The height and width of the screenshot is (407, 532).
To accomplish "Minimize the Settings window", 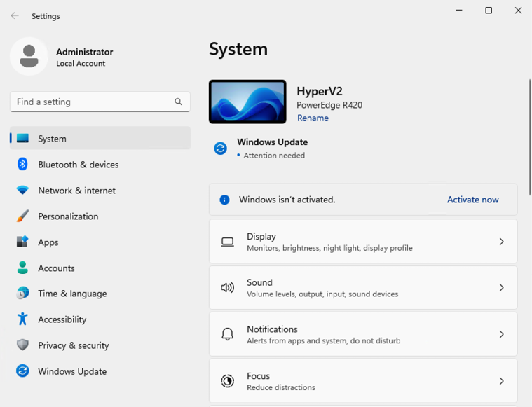I will click(458, 11).
